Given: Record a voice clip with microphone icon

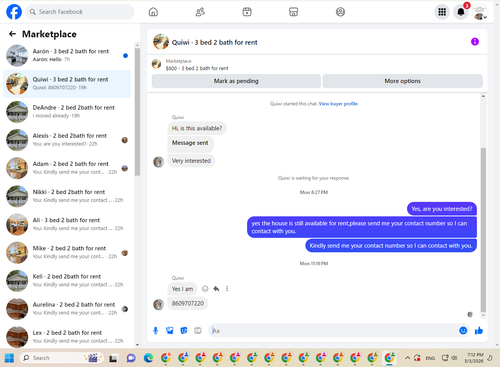Looking at the screenshot, I should (155, 330).
